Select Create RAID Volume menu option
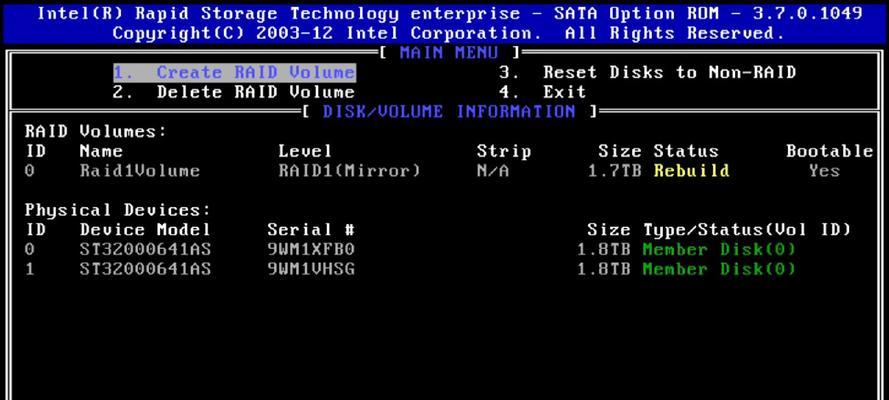Screen dimensions: 889x400 pos(234,73)
